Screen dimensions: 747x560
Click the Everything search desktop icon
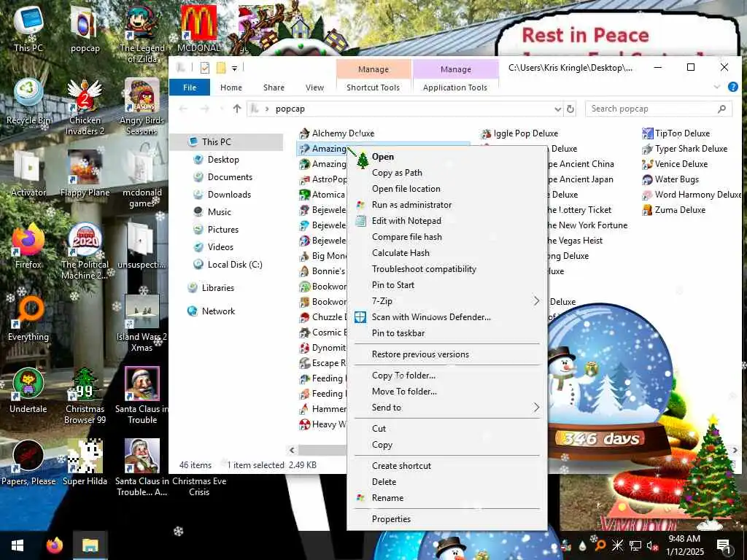tap(28, 318)
